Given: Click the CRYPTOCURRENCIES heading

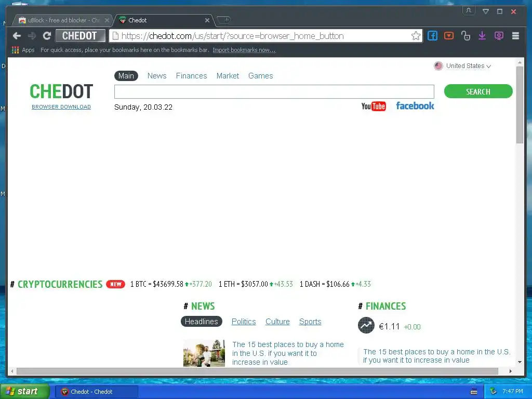Looking at the screenshot, I should [x=60, y=284].
